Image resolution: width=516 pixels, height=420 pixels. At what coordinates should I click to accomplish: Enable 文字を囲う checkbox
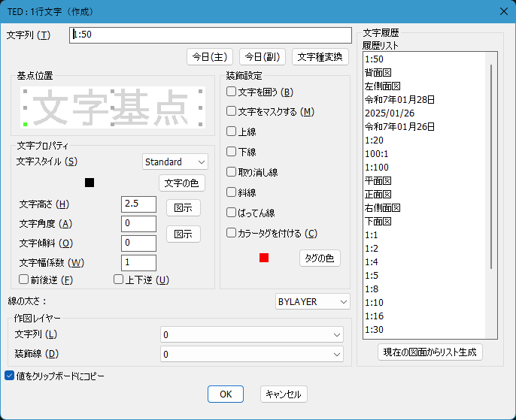232,92
